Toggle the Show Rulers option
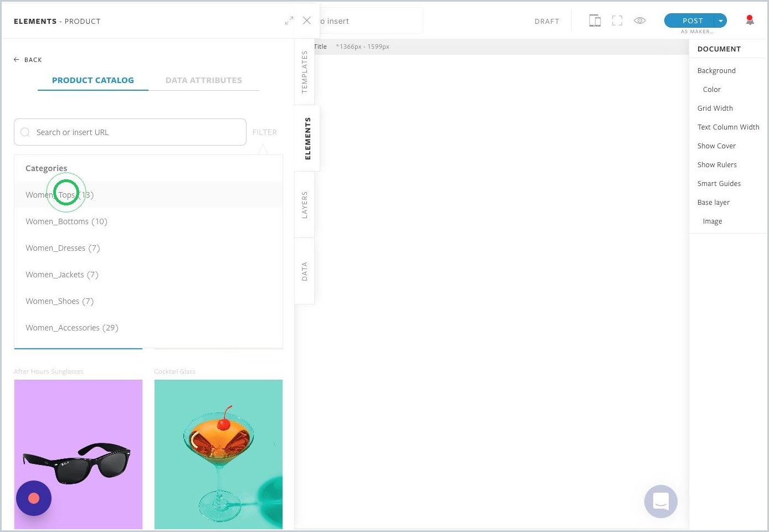 click(717, 165)
